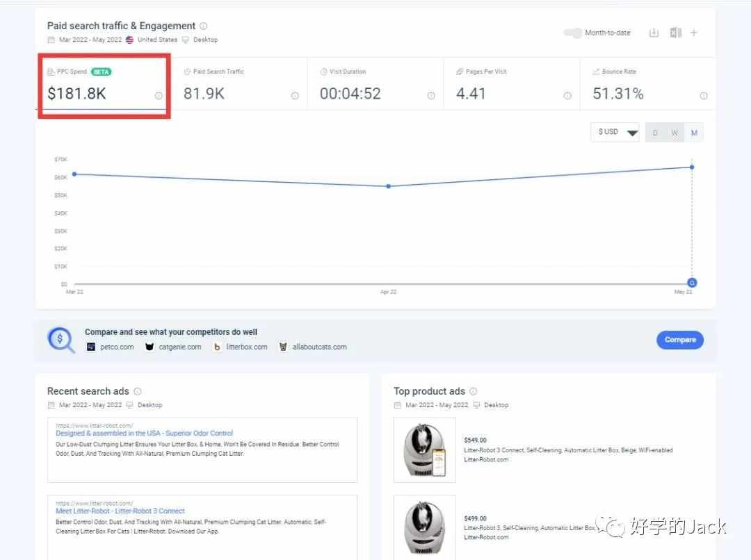This screenshot has width=751, height=560.
Task: Select competitor allaboutcats.com
Action: point(319,347)
